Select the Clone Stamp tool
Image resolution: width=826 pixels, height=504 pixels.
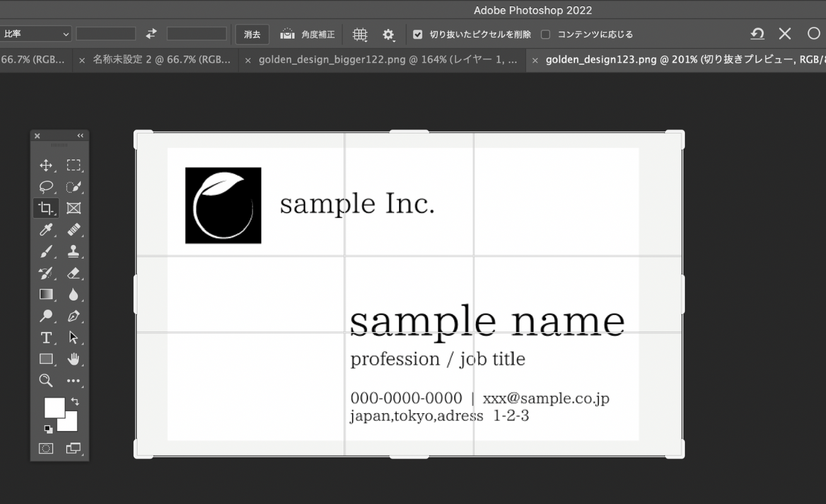click(74, 251)
